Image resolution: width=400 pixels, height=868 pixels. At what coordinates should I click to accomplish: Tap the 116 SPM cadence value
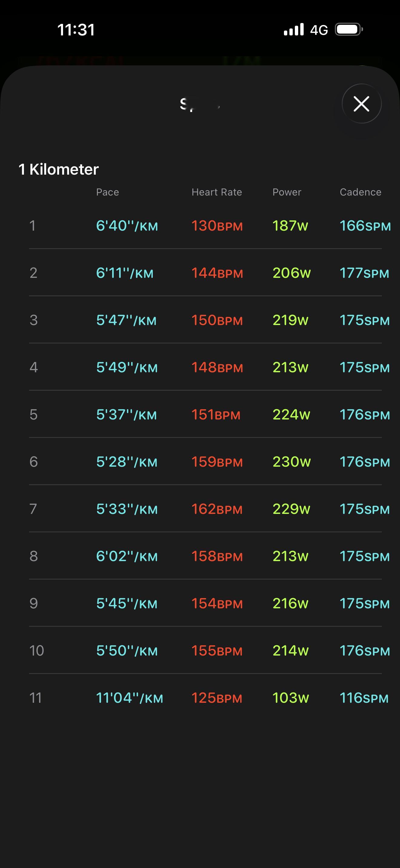[x=364, y=698]
